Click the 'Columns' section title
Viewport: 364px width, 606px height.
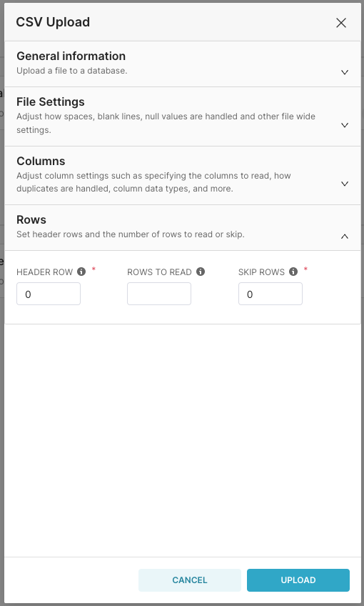pos(41,161)
